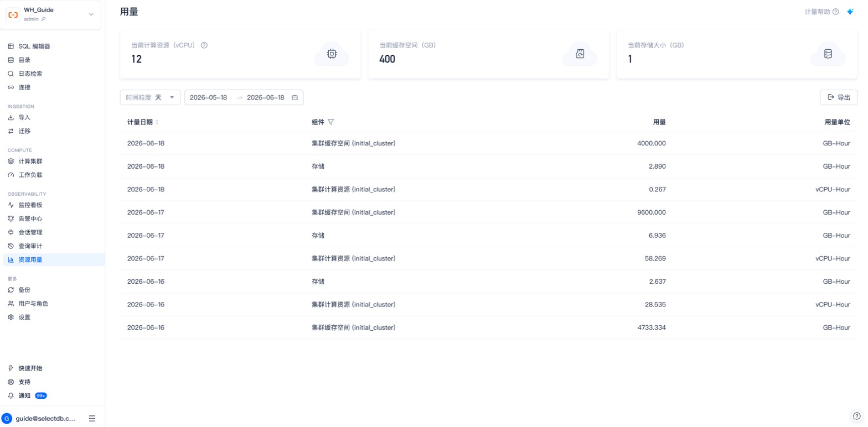Open the 计量帮助 link
Image resolution: width=868 pixels, height=427 pixels.
click(x=821, y=12)
